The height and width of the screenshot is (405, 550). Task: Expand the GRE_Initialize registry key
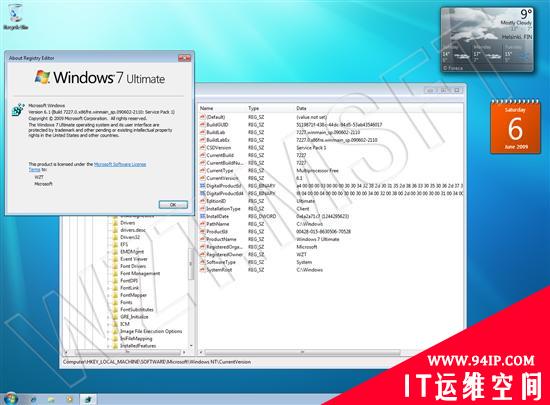108,317
